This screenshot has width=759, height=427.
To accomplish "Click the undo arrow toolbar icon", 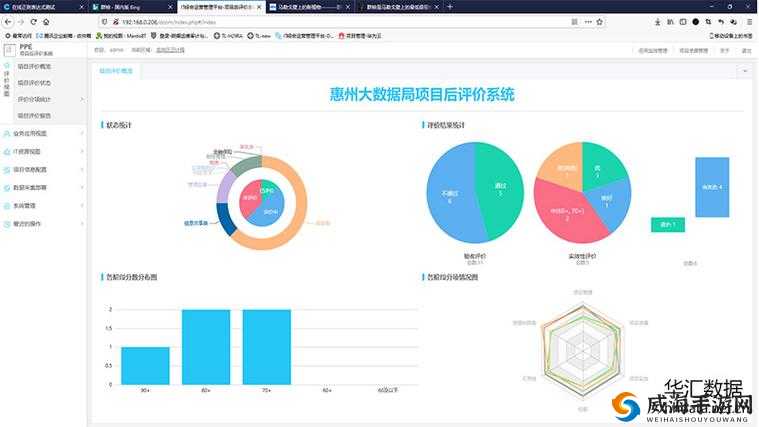I will coord(721,22).
